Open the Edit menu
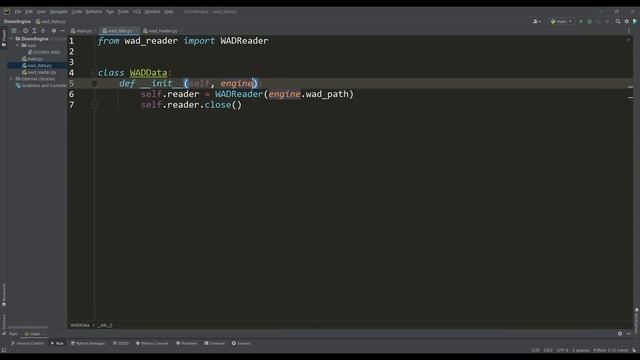The image size is (640, 360). point(29,12)
